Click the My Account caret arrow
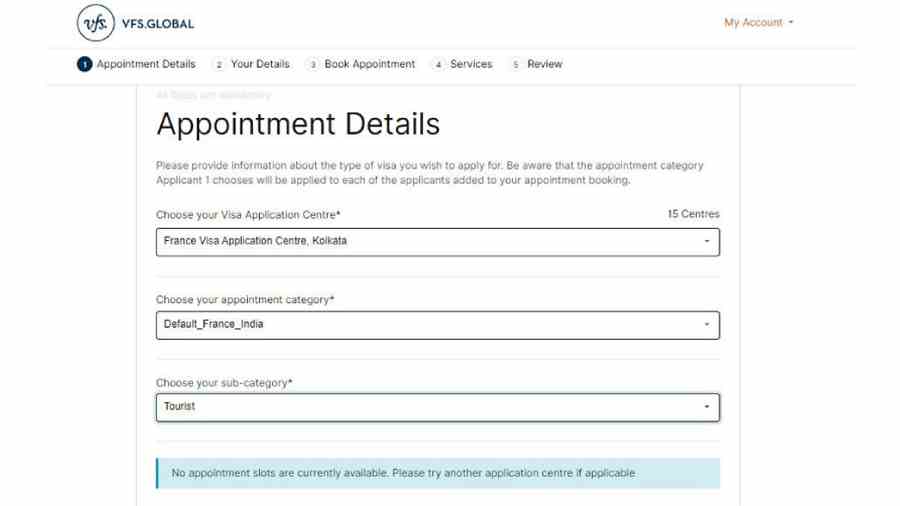Viewport: 900px width, 506px height. click(790, 22)
